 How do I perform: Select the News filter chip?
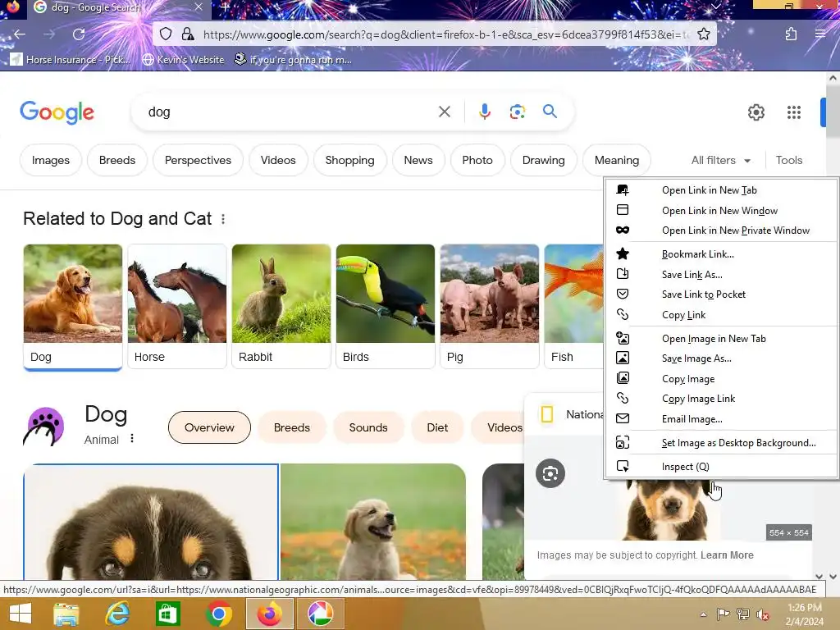click(x=418, y=160)
